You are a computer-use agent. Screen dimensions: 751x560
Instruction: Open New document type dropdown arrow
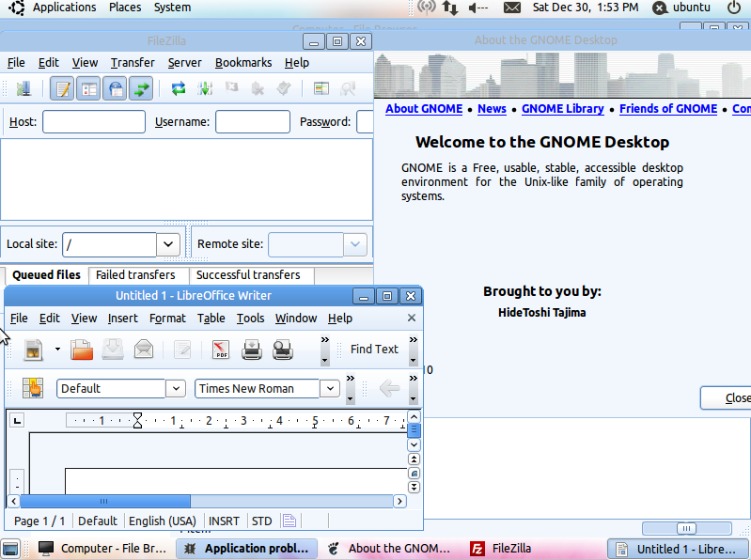pyautogui.click(x=57, y=350)
